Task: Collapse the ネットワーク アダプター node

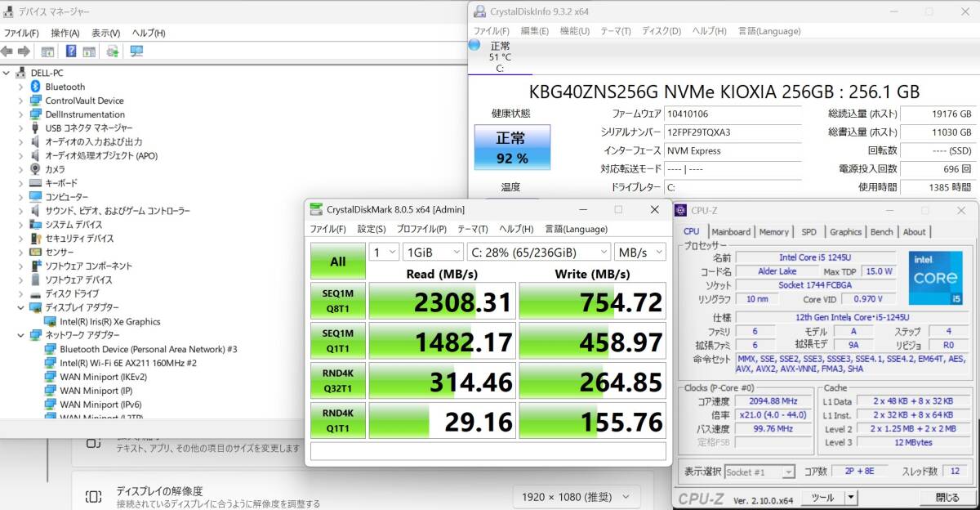Action: click(21, 335)
